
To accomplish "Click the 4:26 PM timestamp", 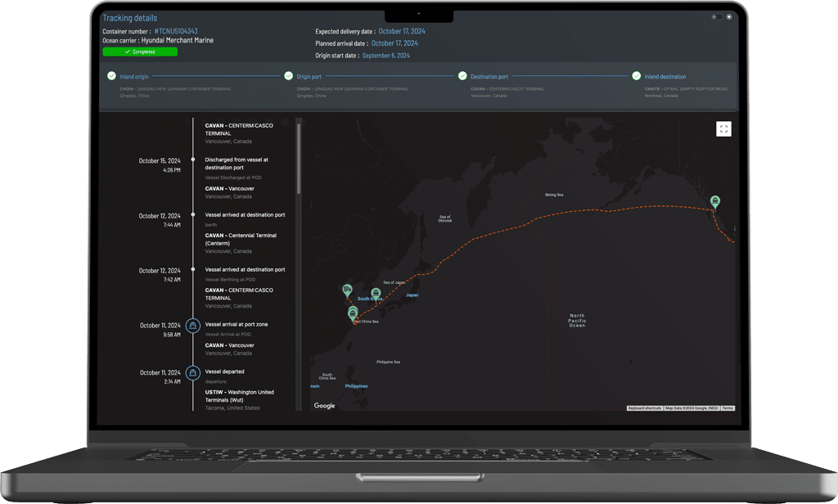I will (x=172, y=170).
